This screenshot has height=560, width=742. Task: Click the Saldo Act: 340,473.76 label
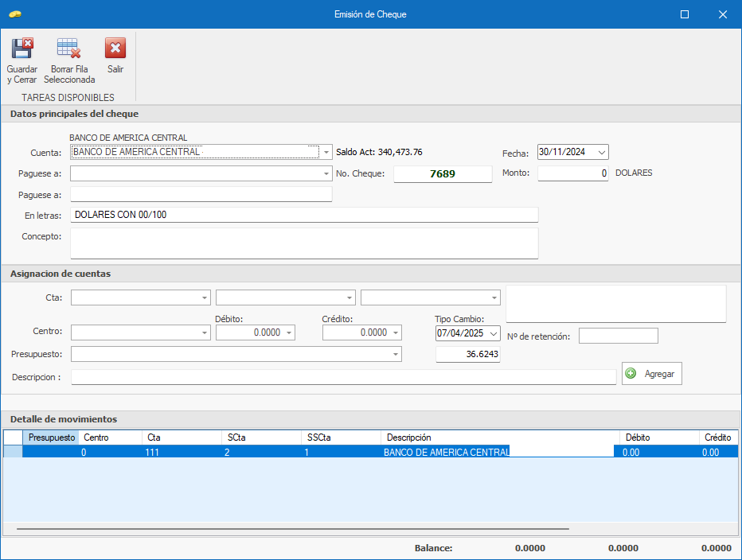379,152
